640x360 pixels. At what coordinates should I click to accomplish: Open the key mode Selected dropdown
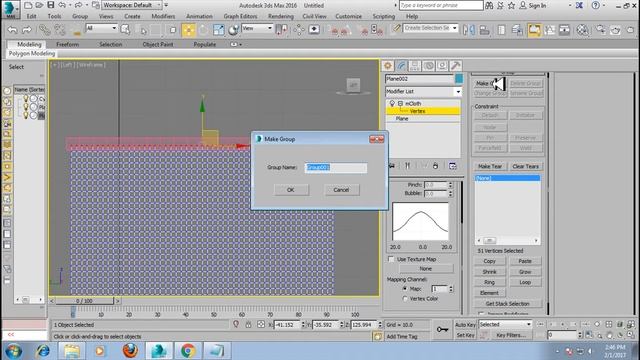(505, 324)
